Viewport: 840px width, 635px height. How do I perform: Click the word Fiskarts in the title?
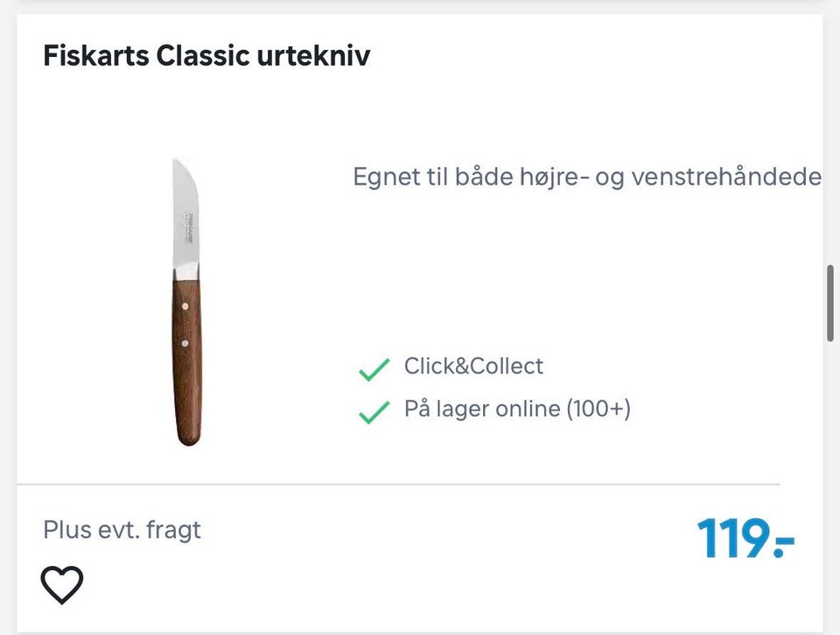pyautogui.click(x=97, y=57)
